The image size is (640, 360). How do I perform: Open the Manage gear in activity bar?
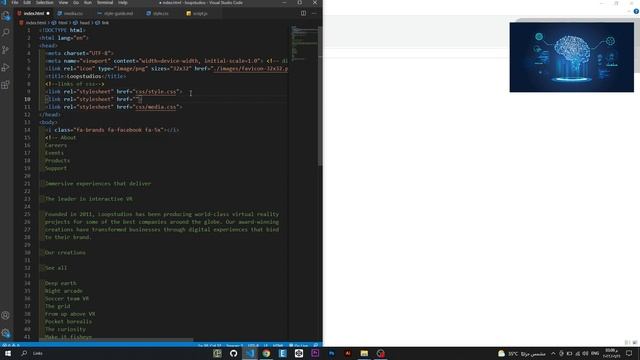6,333
